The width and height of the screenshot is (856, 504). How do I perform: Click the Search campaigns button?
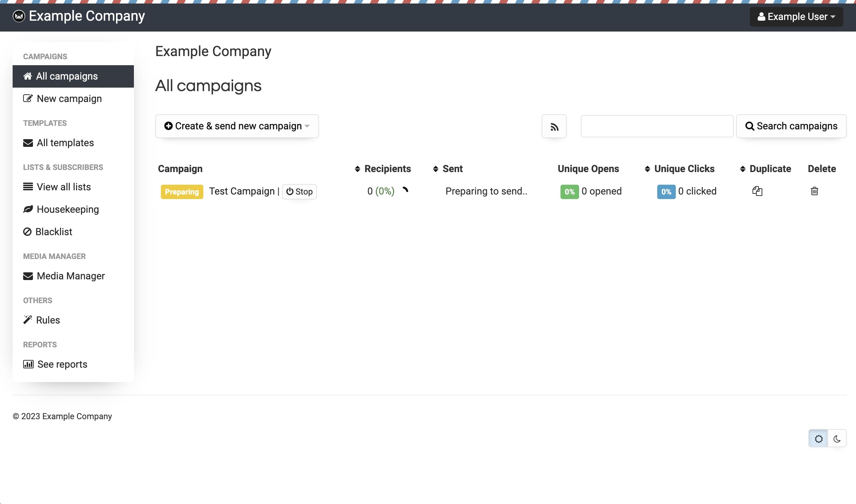791,126
